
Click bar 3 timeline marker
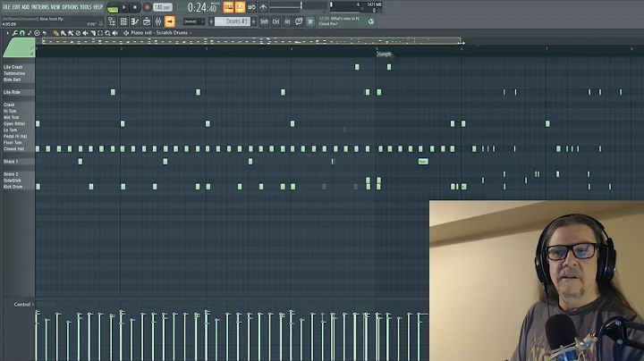tap(207, 49)
